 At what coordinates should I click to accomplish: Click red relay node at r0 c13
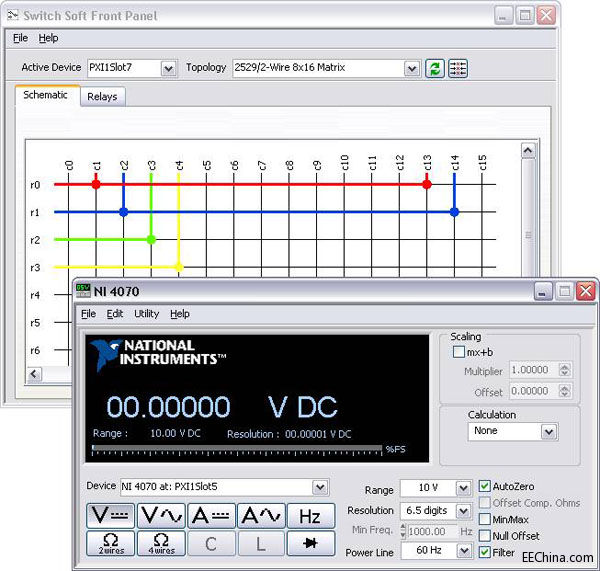[x=427, y=184]
